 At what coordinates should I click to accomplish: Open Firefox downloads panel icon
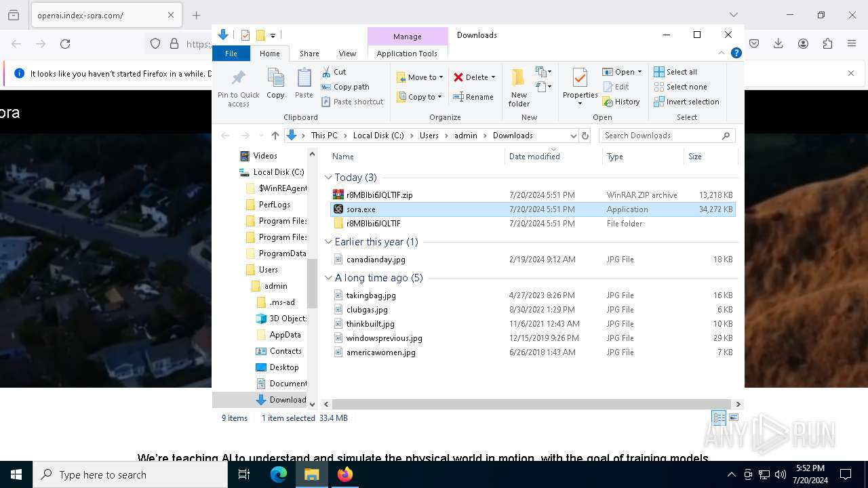point(778,43)
